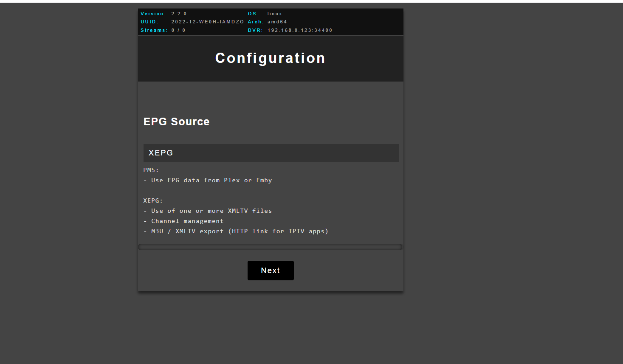The image size is (623, 364).
Task: Select the UUID value 2022-12-WE0H-IAMDZO
Action: [207, 22]
